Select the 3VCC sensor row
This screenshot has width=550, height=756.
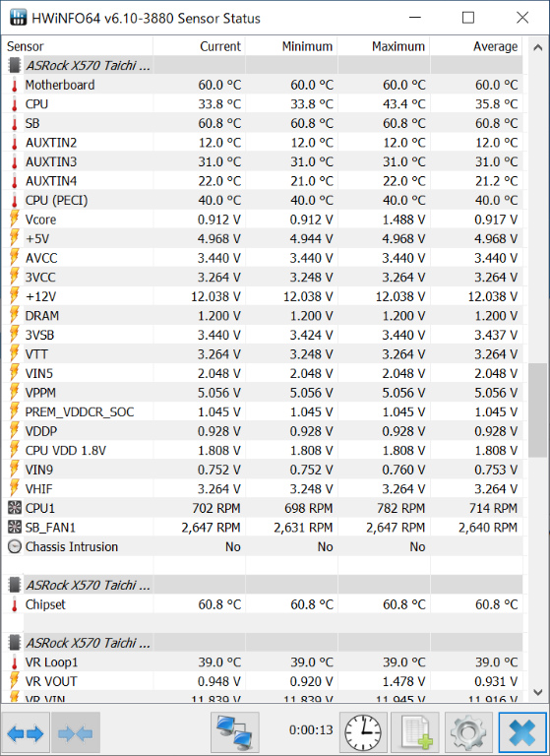[263, 278]
